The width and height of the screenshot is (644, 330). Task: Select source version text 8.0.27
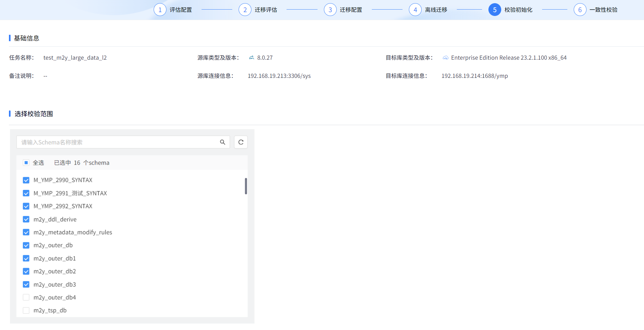tap(265, 58)
